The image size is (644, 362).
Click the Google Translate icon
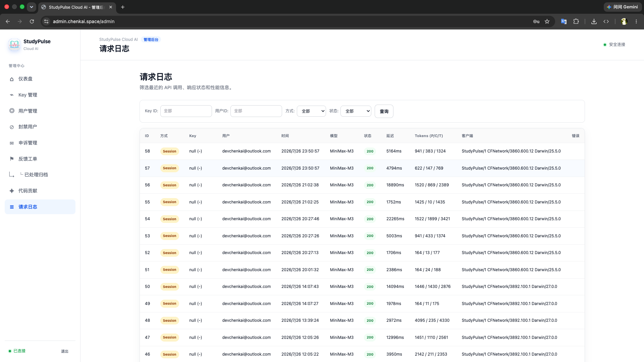pos(564,21)
